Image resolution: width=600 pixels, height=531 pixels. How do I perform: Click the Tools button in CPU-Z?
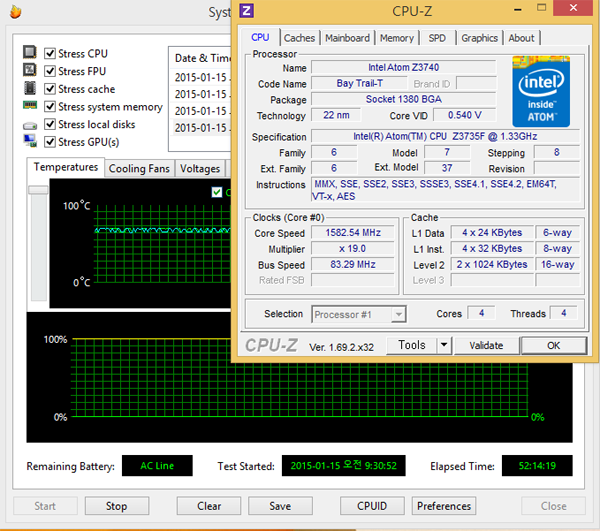[x=412, y=345]
